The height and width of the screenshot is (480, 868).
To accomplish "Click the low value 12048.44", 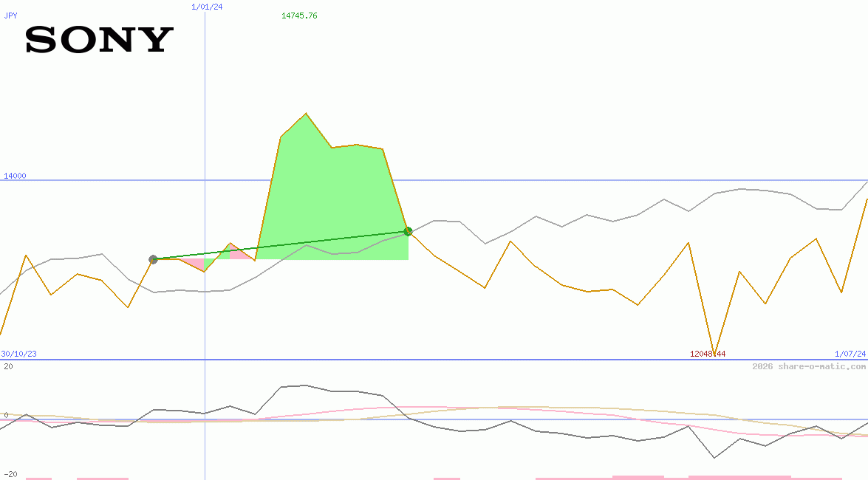I will pos(708,354).
